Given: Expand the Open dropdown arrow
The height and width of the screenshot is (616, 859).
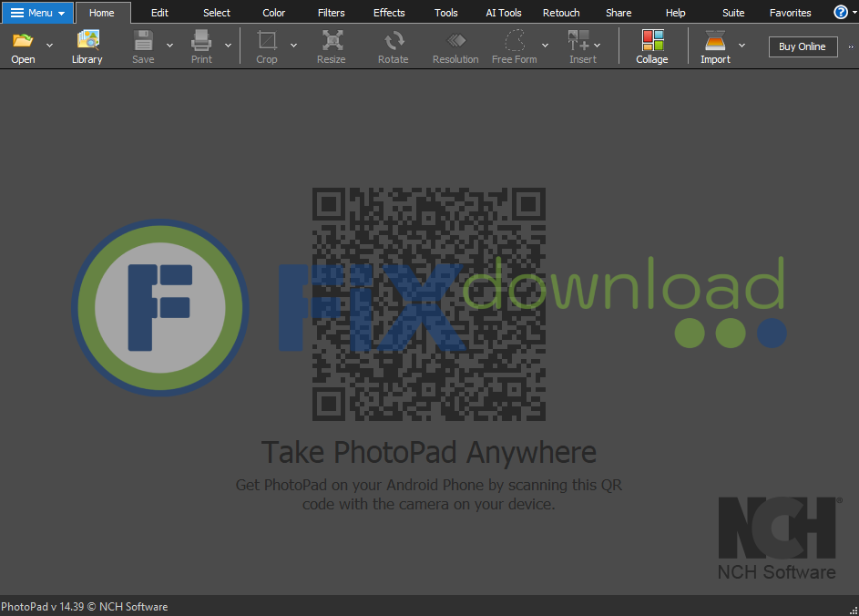Looking at the screenshot, I should click(49, 46).
